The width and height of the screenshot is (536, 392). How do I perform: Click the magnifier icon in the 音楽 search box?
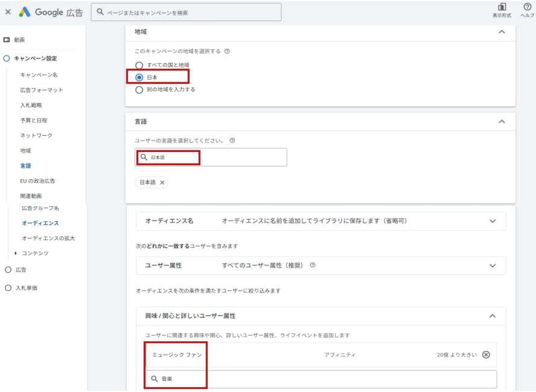coord(155,379)
